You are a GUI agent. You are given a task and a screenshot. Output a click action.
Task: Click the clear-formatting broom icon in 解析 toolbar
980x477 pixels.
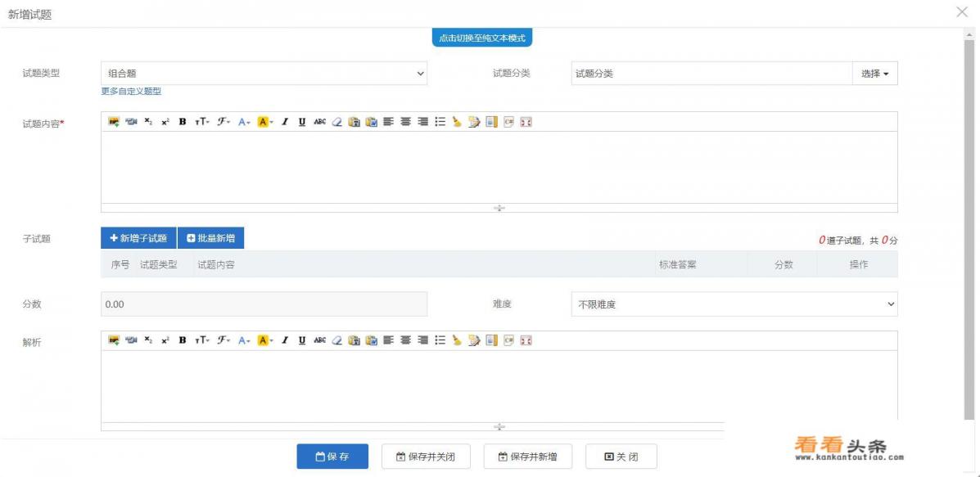457,340
